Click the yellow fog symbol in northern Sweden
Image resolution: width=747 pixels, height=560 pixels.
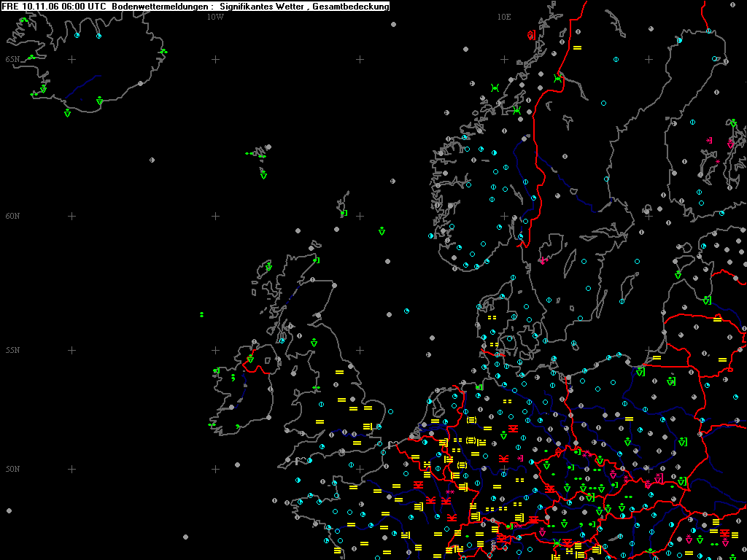click(577, 47)
